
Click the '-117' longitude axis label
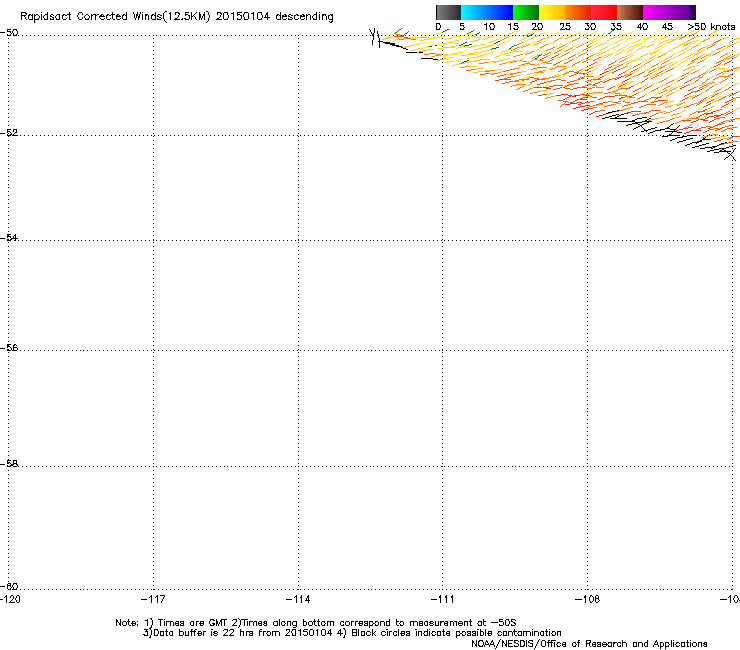click(x=153, y=599)
